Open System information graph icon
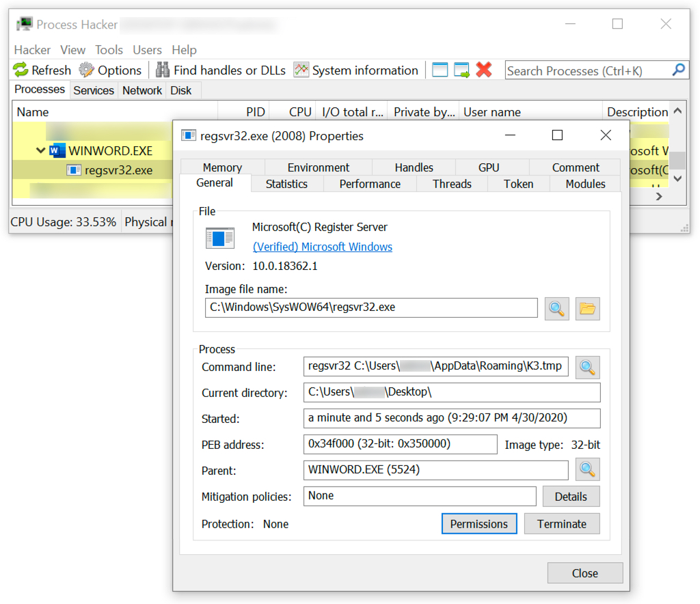 click(x=301, y=70)
